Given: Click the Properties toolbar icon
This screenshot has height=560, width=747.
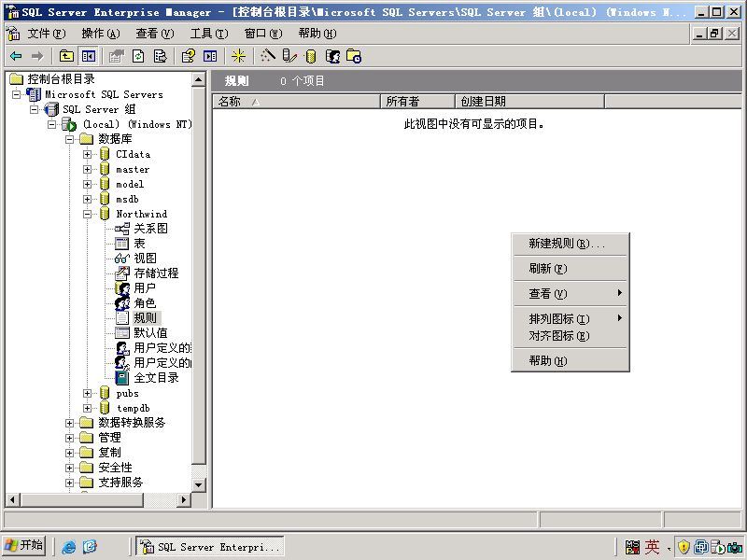Looking at the screenshot, I should point(116,56).
